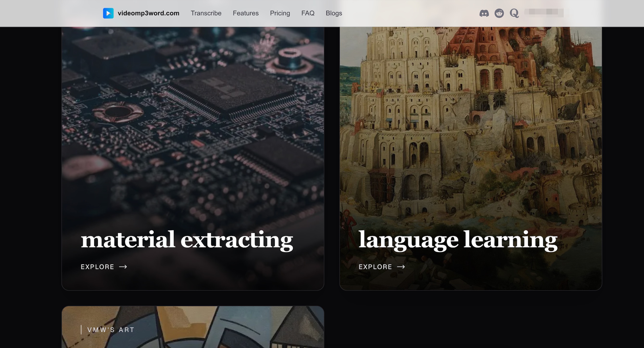
Task: Click the videomp3word play logo icon
Action: (x=108, y=13)
